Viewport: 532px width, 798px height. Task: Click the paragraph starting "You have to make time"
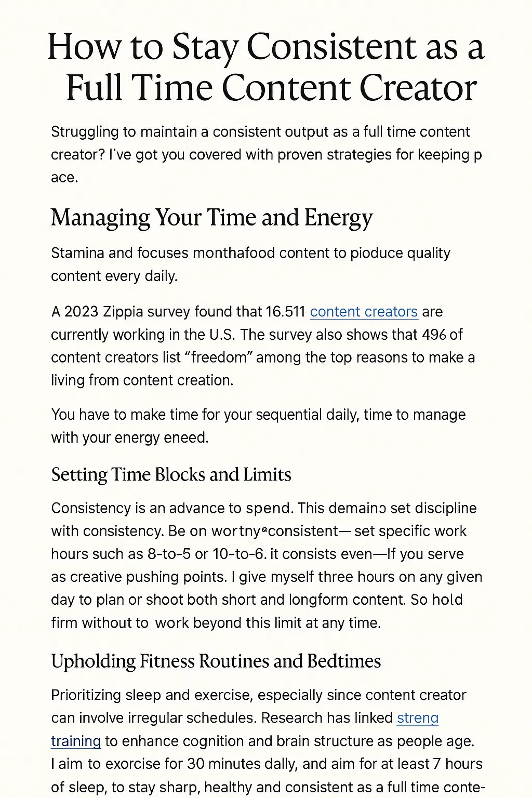(258, 426)
